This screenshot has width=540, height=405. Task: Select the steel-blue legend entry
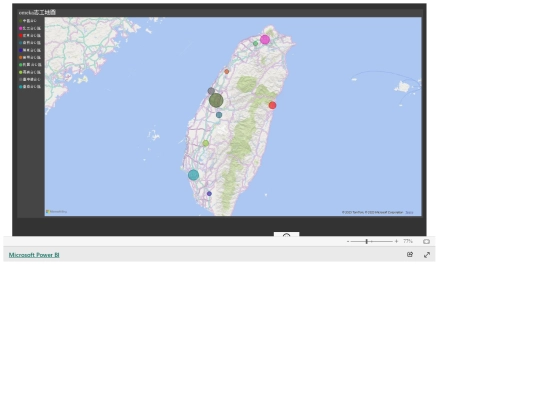pos(30,43)
